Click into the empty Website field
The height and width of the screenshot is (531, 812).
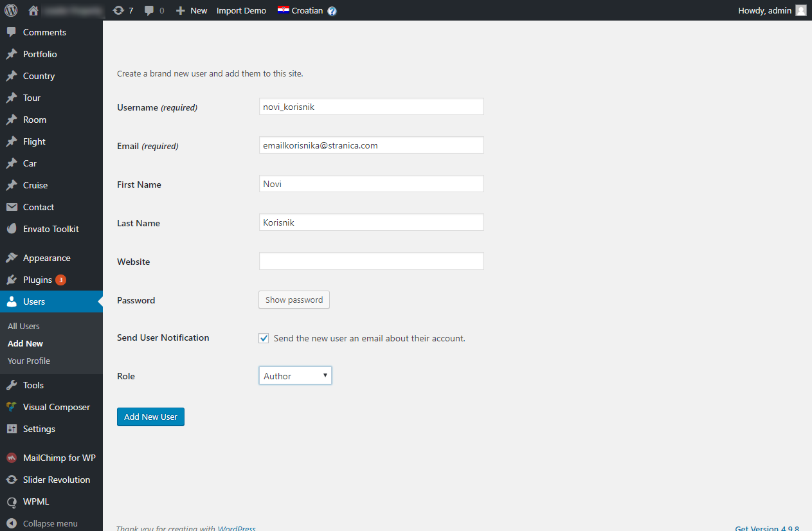point(371,261)
